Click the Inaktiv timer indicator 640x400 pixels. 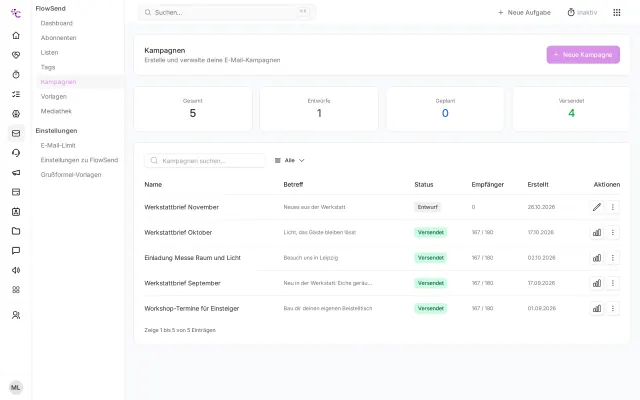click(x=582, y=13)
